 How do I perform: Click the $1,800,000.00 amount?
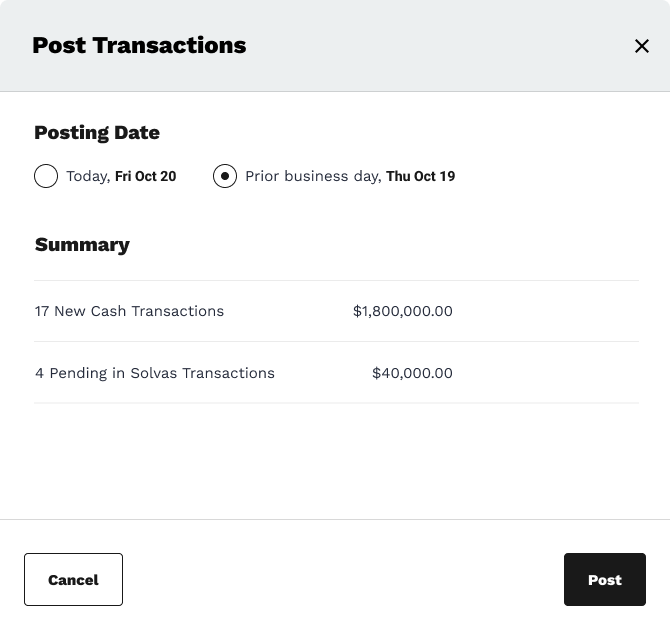(403, 311)
